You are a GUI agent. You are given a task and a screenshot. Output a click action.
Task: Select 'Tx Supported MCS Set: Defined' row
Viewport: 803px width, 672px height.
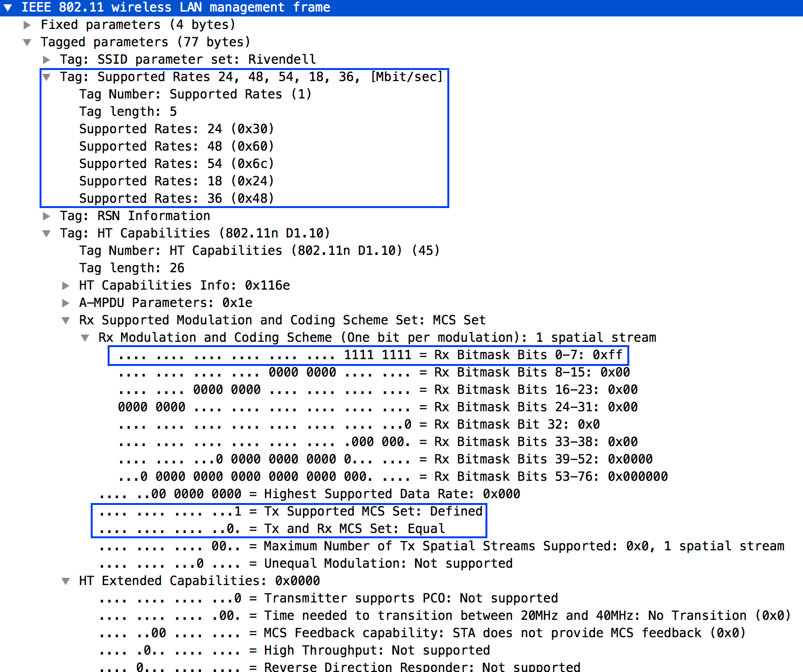pyautogui.click(x=291, y=511)
